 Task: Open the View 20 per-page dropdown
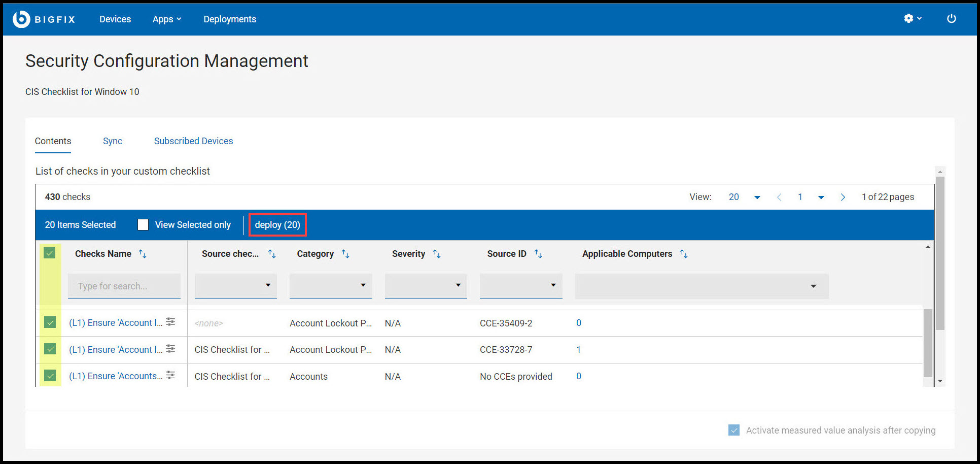[x=744, y=197]
